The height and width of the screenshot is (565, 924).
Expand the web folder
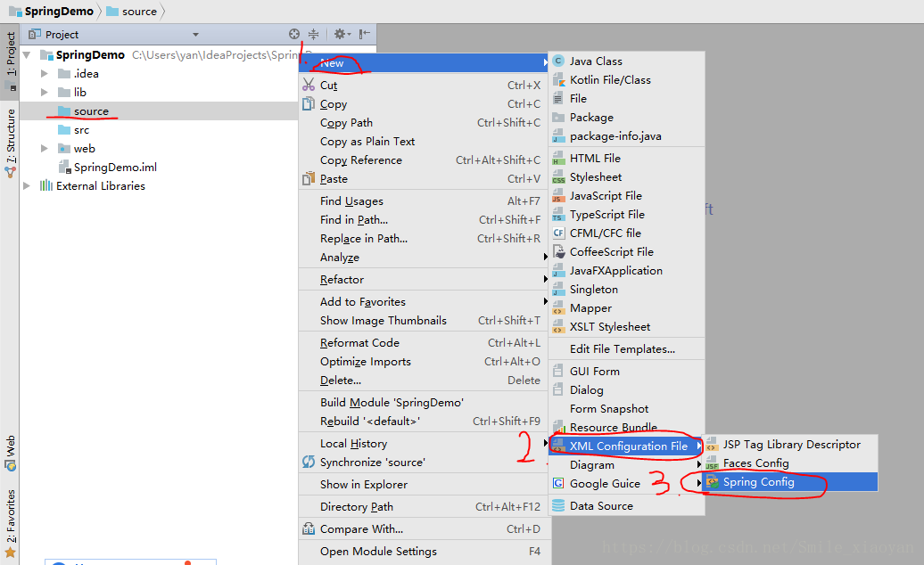coord(45,148)
